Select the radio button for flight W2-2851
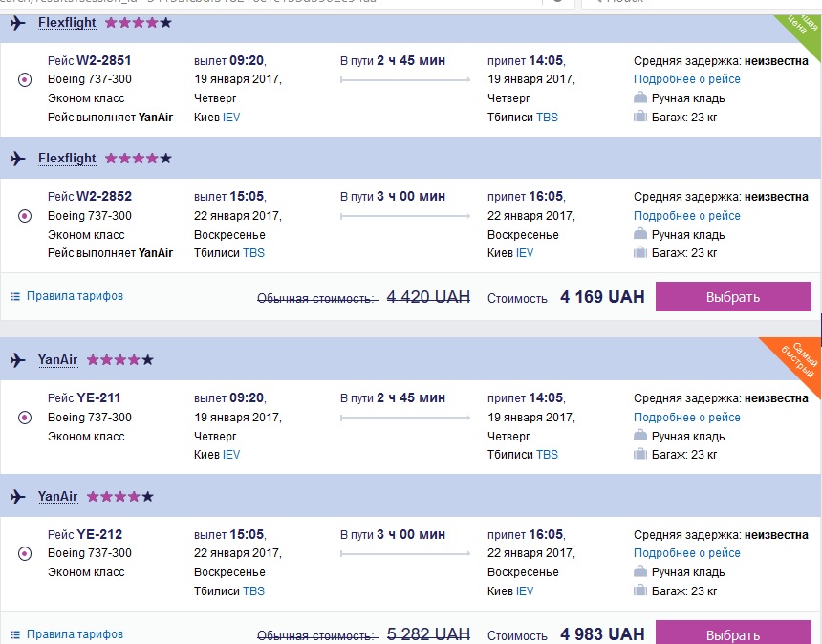This screenshot has height=644, width=822. tap(25, 79)
